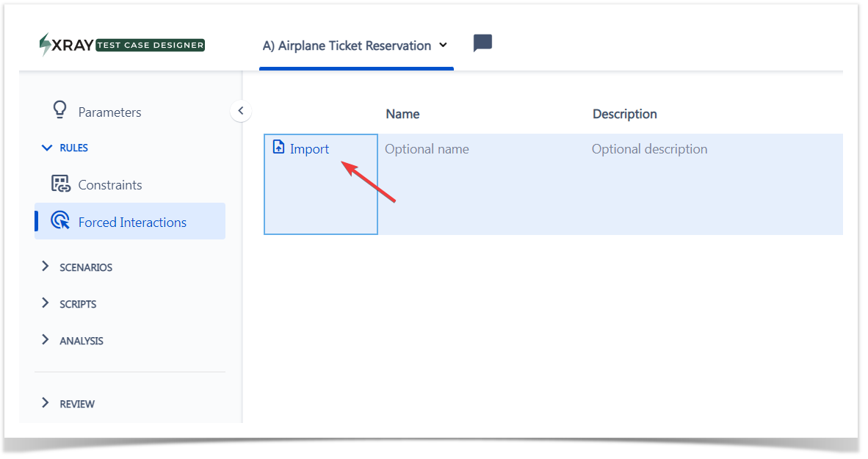Image resolution: width=868 pixels, height=459 pixels.
Task: Expand the ANALYSIS section
Action: point(73,340)
